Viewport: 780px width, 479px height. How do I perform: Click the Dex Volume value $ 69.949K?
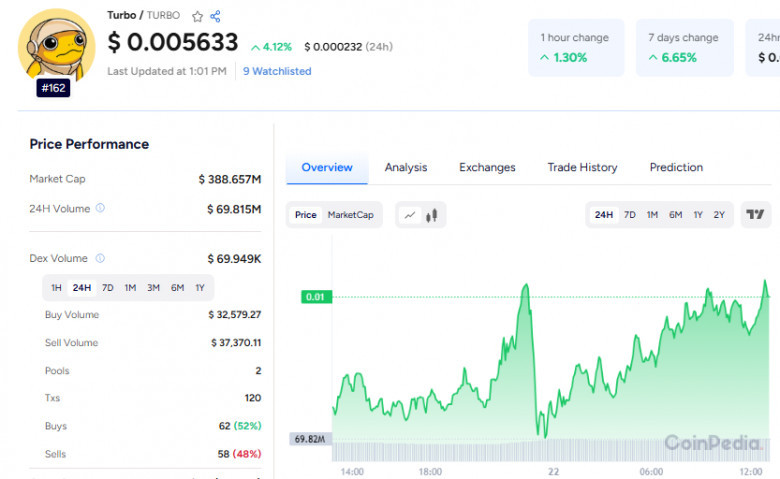pyautogui.click(x=234, y=259)
